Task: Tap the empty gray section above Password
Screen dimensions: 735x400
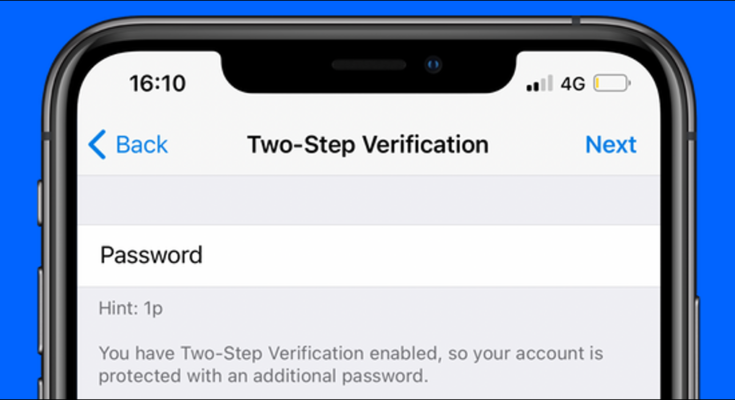Action: tap(369, 200)
